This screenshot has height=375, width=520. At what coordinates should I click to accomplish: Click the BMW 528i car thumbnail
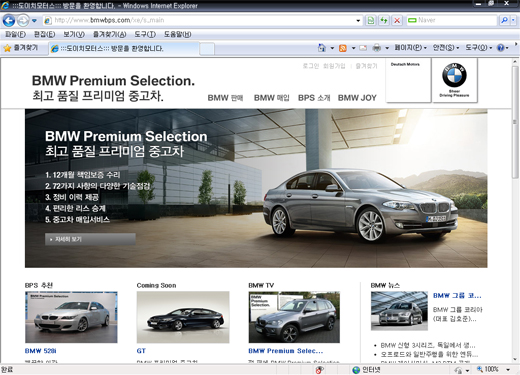(71, 317)
